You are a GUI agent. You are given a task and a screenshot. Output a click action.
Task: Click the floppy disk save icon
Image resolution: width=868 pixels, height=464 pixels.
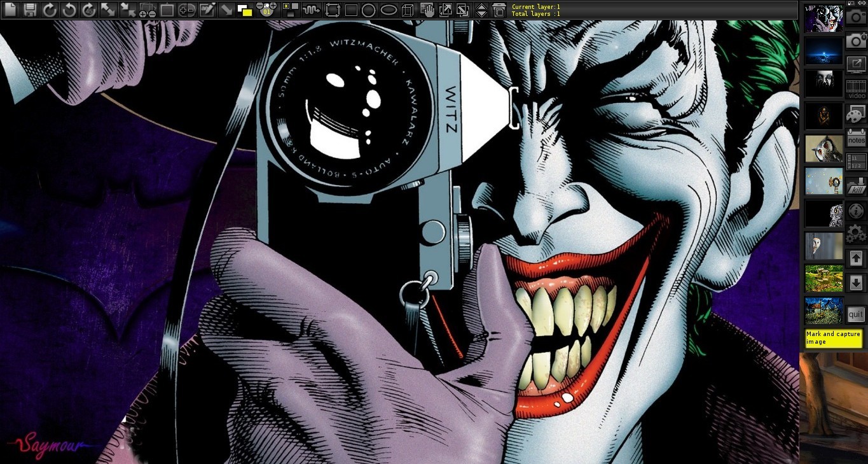coord(29,10)
